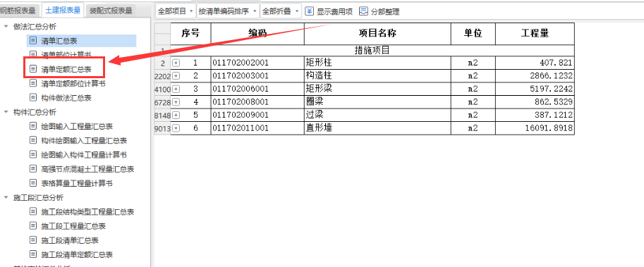The height and width of the screenshot is (267, 644).
Task: Expand the 构造柱 row
Action: [x=176, y=76]
